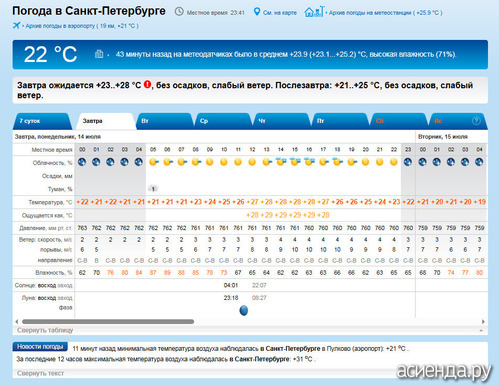The width and height of the screenshot is (499, 386).
Task: Click the weather station house icon
Action: point(314,12)
